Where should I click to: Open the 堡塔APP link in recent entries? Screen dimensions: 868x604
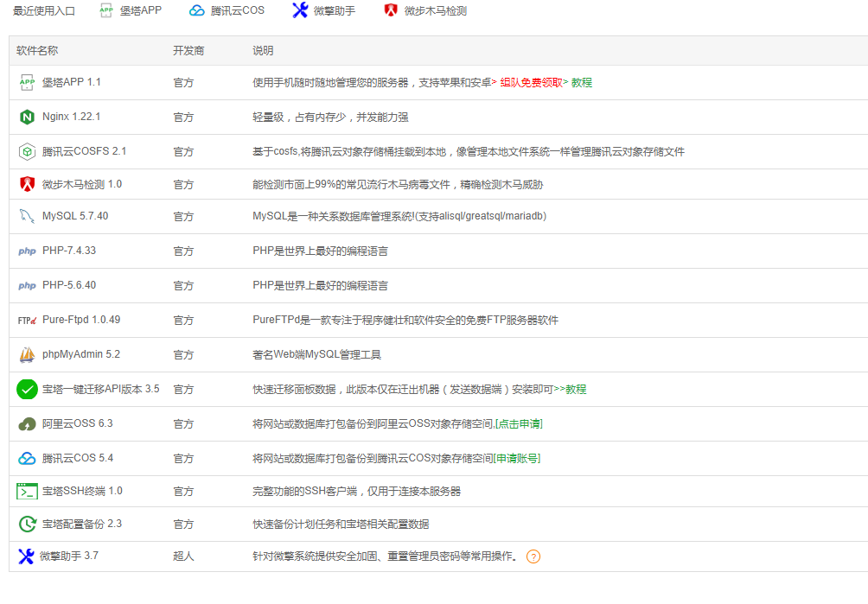tap(141, 10)
